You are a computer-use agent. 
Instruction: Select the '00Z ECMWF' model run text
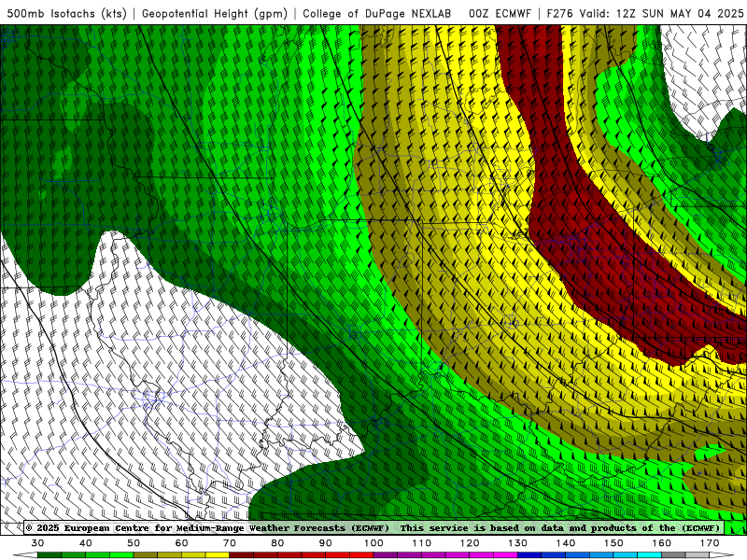click(500, 13)
